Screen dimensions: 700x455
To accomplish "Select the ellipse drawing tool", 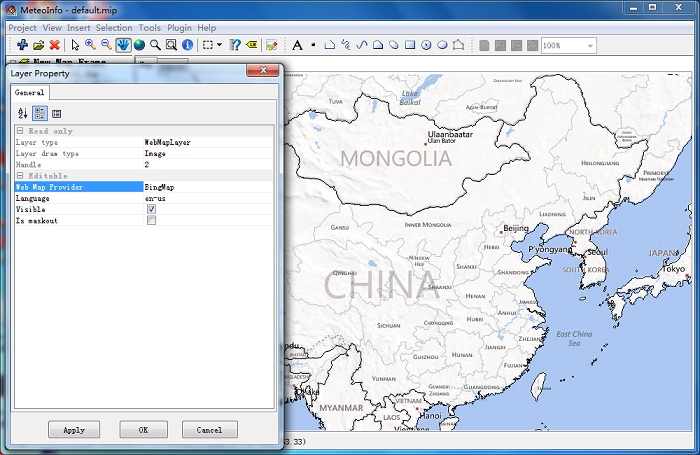I will [442, 45].
